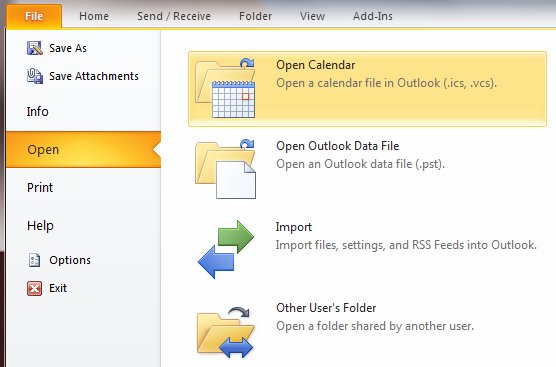
Task: Click the Import green and blue arrows icon
Action: point(226,249)
